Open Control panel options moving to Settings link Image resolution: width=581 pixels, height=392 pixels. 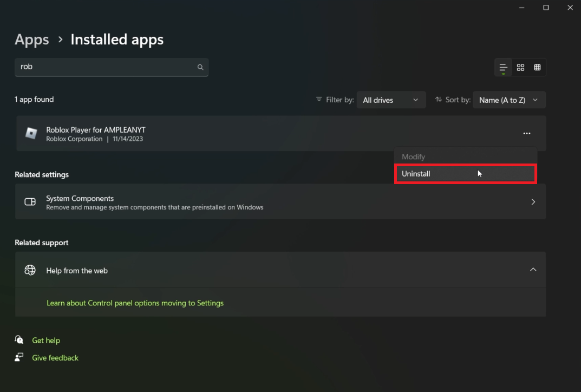point(135,303)
